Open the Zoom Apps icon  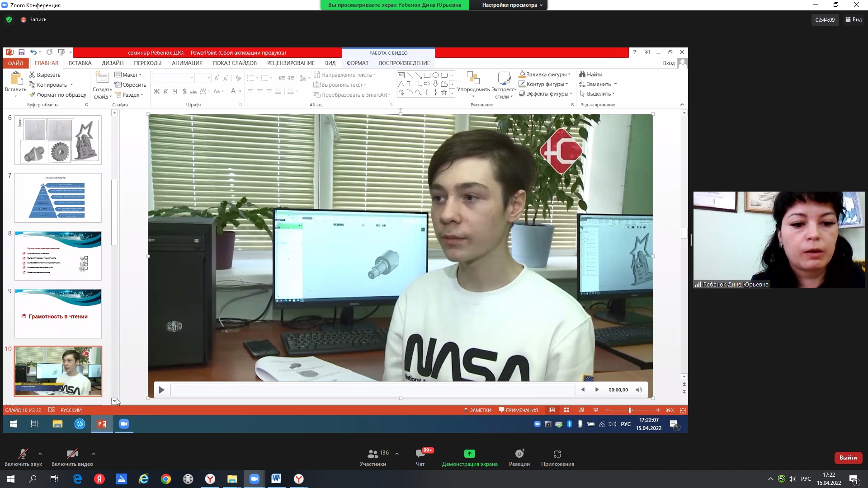[557, 454]
